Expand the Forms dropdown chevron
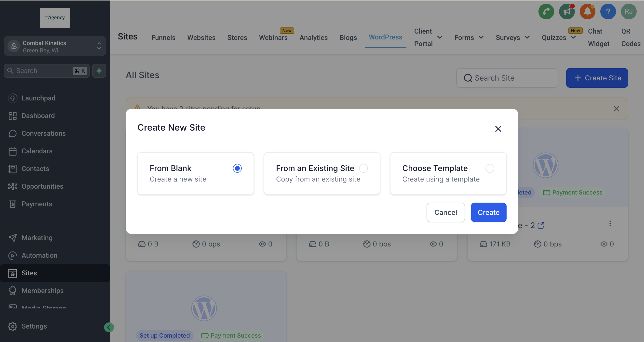This screenshot has height=342, width=644. (x=481, y=37)
